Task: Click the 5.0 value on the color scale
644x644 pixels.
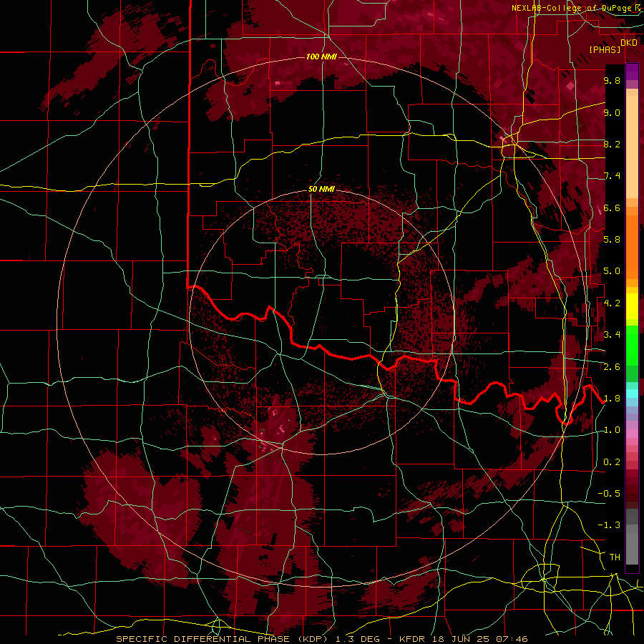Action: coord(612,271)
